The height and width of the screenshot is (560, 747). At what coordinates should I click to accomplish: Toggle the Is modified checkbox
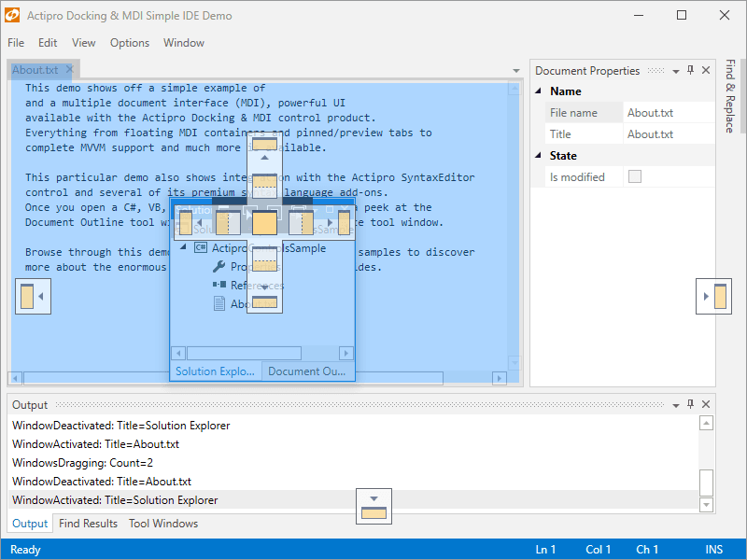[x=635, y=176]
